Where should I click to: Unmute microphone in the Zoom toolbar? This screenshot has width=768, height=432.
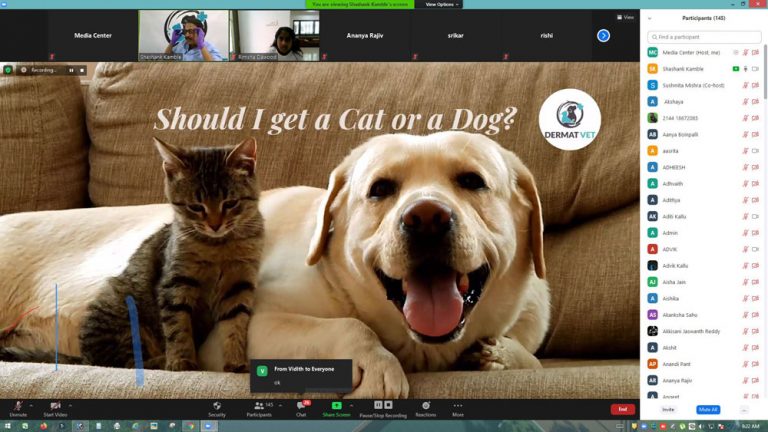pyautogui.click(x=18, y=408)
